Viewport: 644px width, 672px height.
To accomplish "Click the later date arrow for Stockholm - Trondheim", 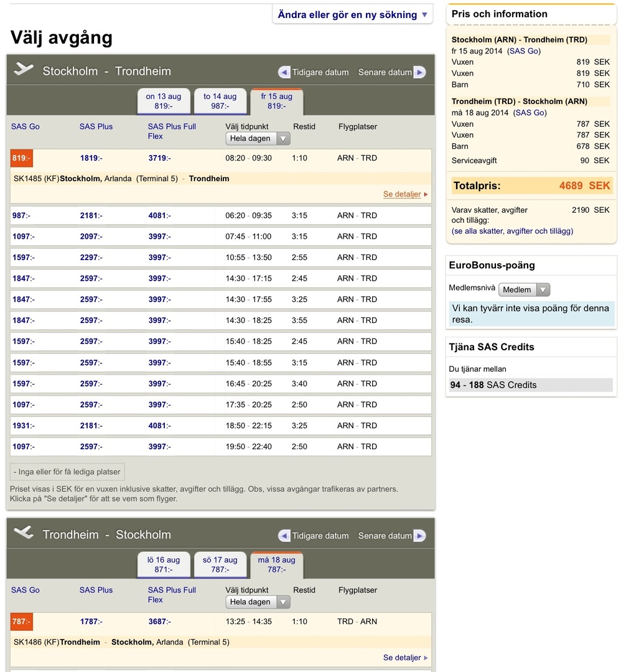I will (x=419, y=72).
